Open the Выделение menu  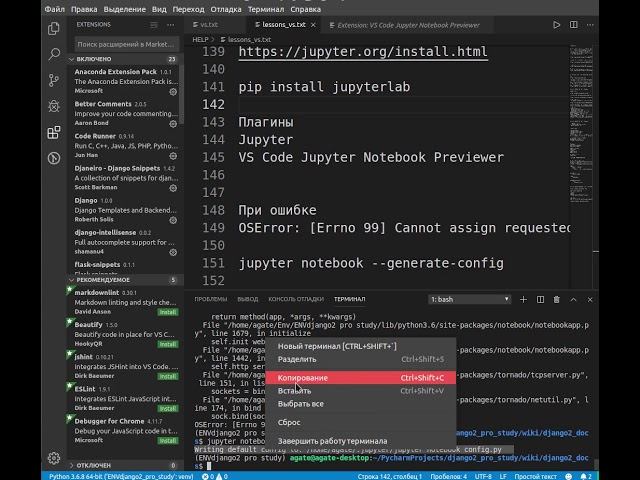[x=124, y=9]
